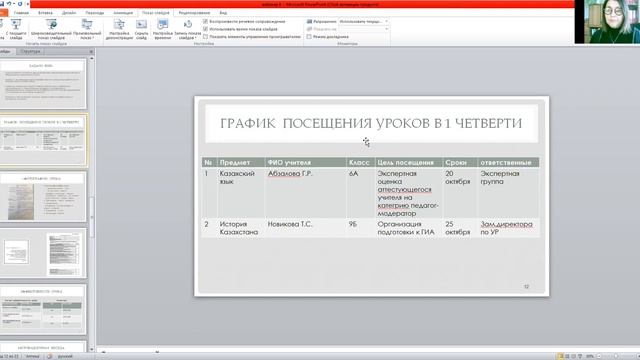Select slide thumbnail showing two document pages
Viewport: 640px width, 360px height.
click(43, 253)
